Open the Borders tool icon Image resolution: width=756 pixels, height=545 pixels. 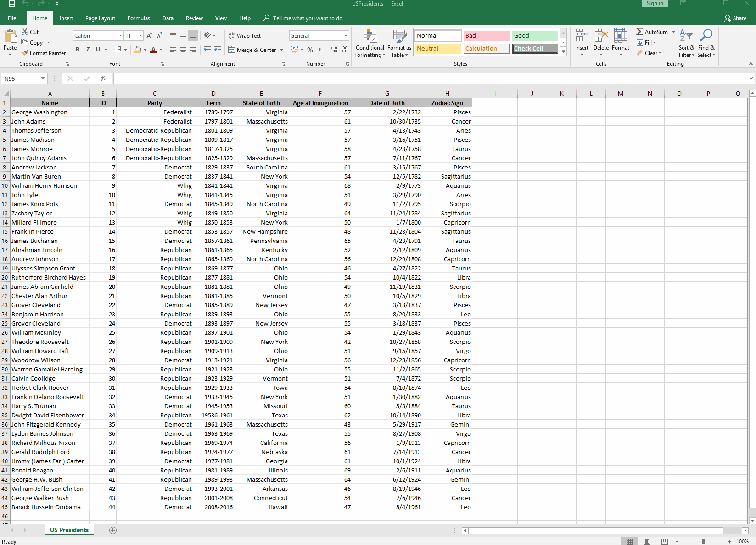(x=118, y=50)
